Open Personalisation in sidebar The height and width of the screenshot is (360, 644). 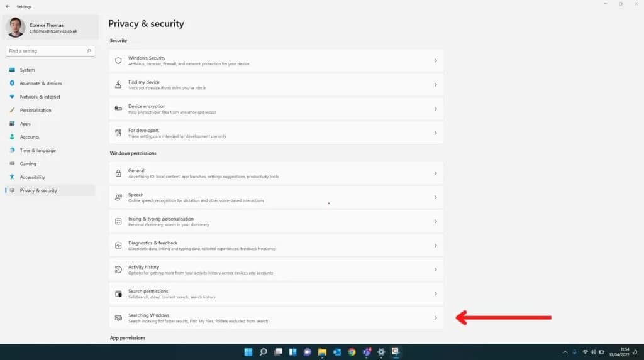pos(50,111)
